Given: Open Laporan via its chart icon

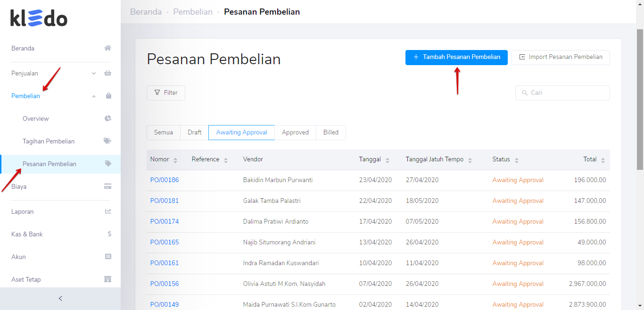Looking at the screenshot, I should tap(107, 211).
